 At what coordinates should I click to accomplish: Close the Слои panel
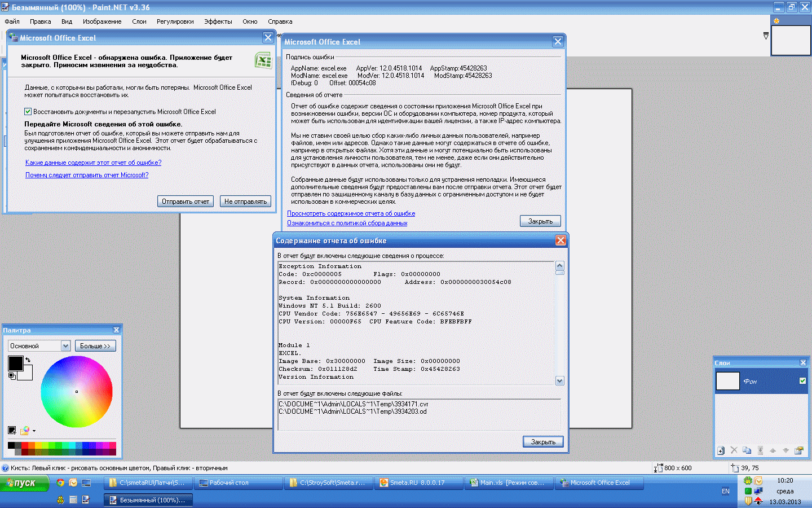pyautogui.click(x=804, y=363)
